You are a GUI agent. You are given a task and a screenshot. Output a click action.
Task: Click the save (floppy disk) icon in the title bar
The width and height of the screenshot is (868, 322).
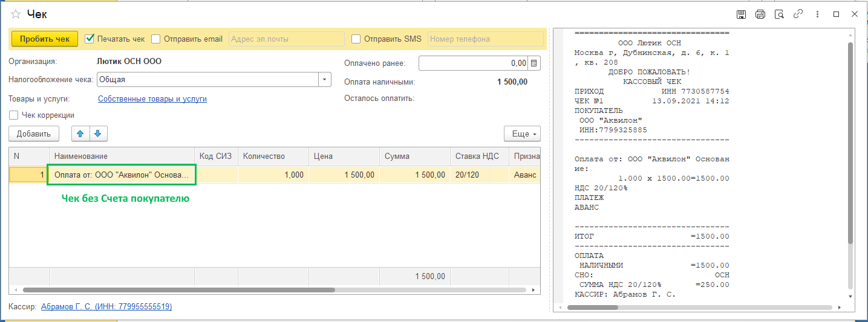pyautogui.click(x=740, y=14)
